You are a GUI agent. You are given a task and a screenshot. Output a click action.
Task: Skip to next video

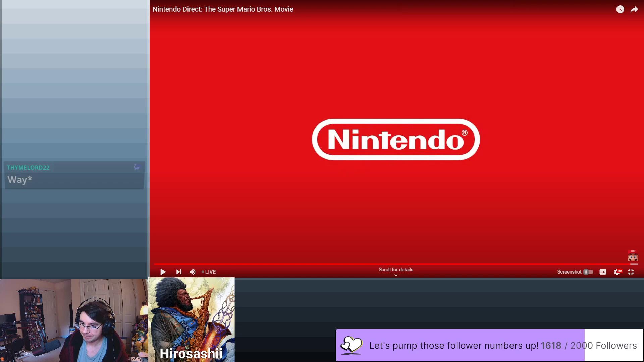click(x=179, y=272)
